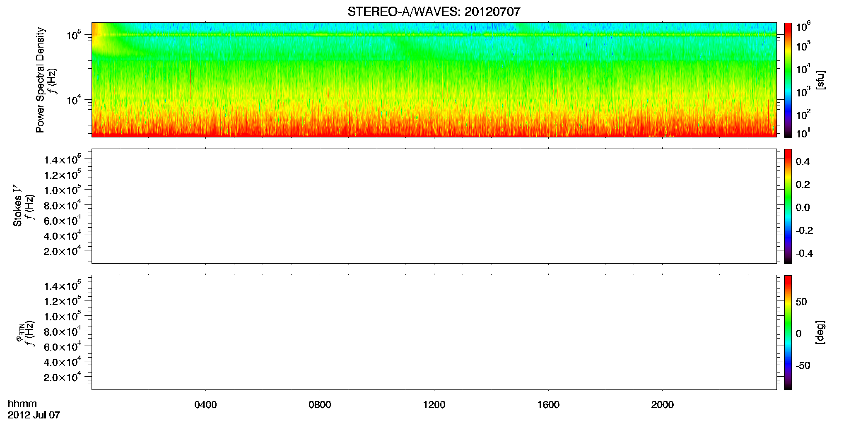Click the "1200" time tick label
The width and height of the screenshot is (868, 447).
434,405
